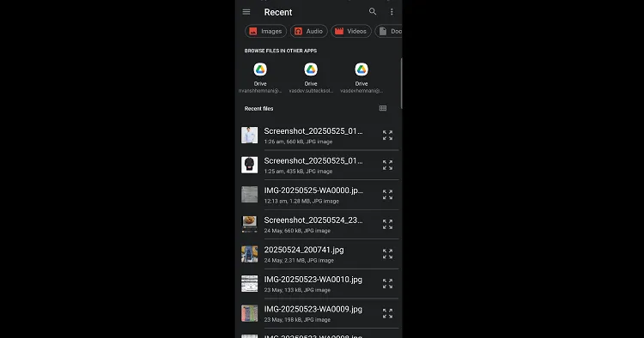This screenshot has height=338, width=644.
Task: Expand preview of 20250524_200741.jpg
Action: [x=388, y=254]
